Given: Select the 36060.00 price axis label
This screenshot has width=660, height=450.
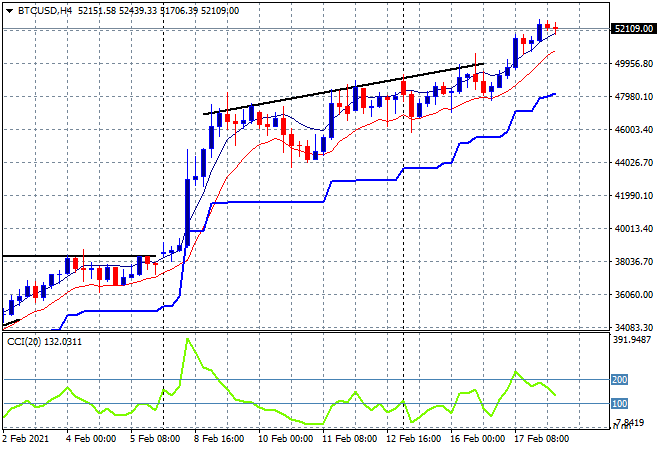Looking at the screenshot, I should coord(633,294).
